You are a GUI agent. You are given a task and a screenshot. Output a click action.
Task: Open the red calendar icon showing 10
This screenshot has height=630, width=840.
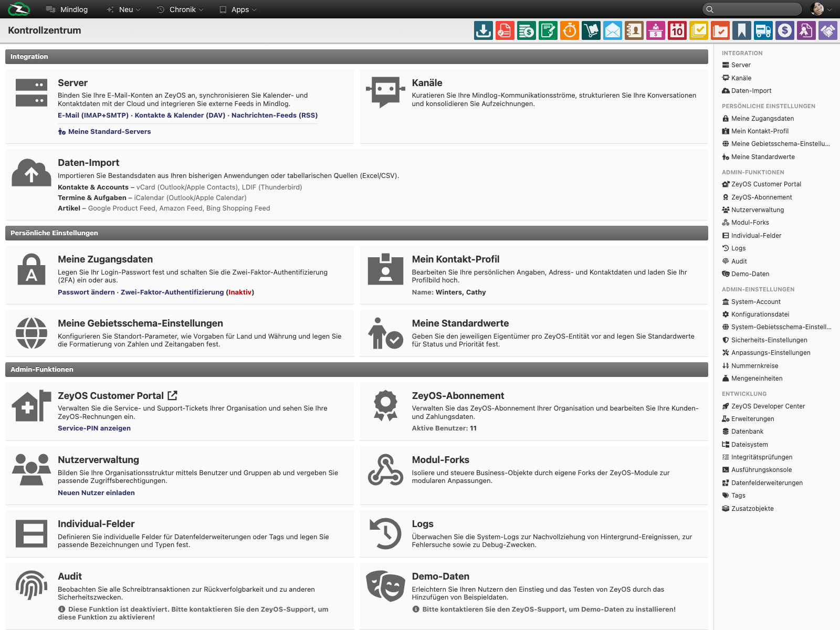pyautogui.click(x=677, y=30)
